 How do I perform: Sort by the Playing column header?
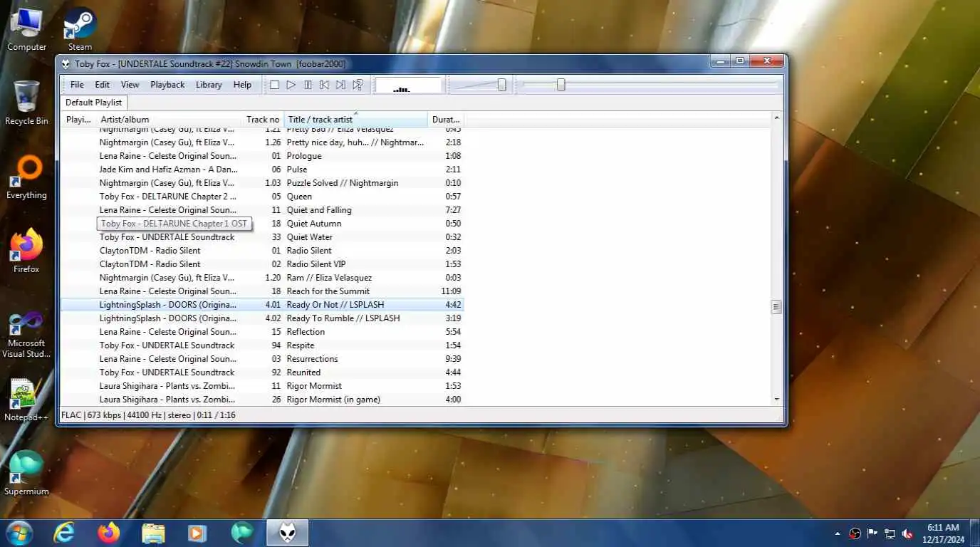point(78,120)
